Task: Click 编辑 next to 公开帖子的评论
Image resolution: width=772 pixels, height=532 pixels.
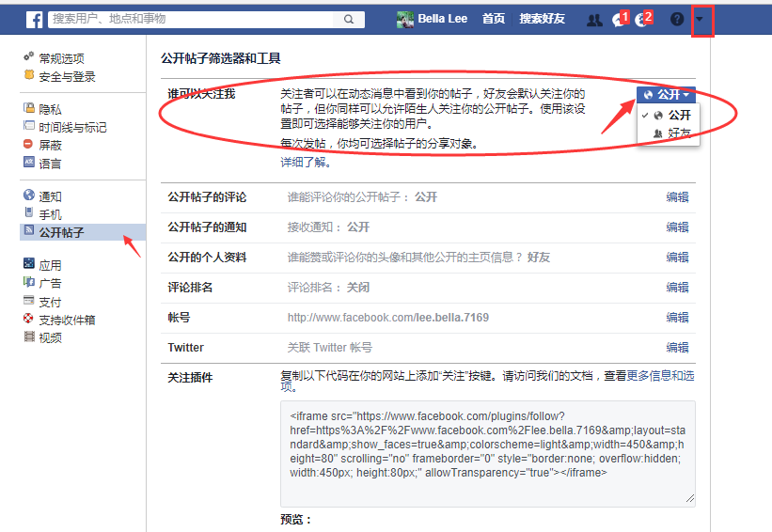Action: pos(677,197)
